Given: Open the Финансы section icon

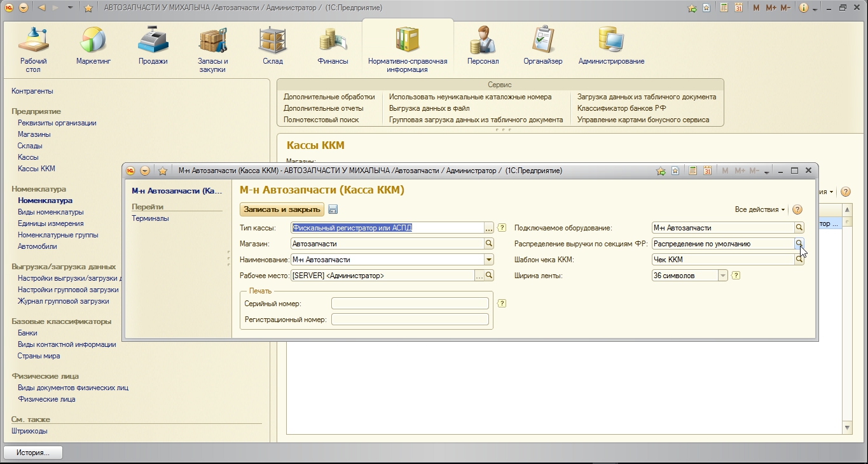Looking at the screenshot, I should [333, 41].
